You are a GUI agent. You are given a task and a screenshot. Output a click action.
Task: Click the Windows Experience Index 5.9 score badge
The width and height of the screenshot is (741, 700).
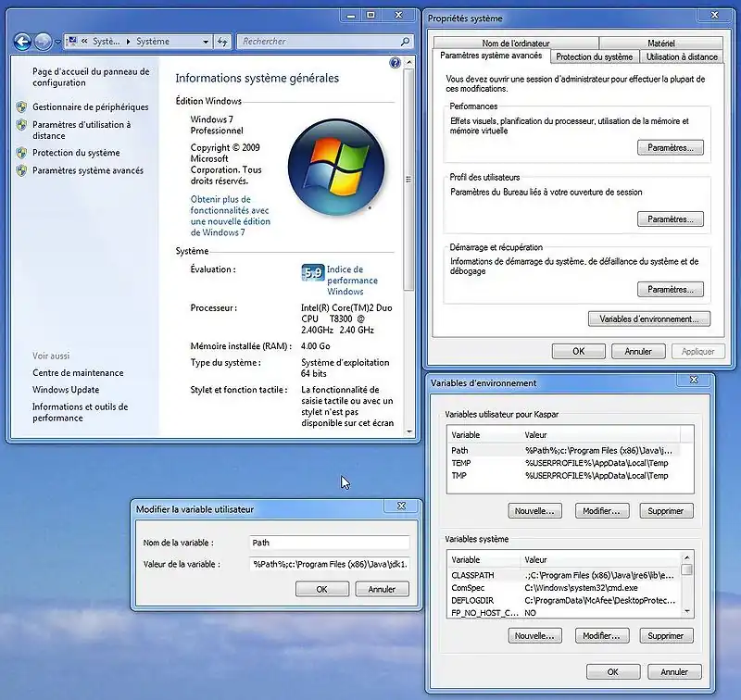point(312,273)
